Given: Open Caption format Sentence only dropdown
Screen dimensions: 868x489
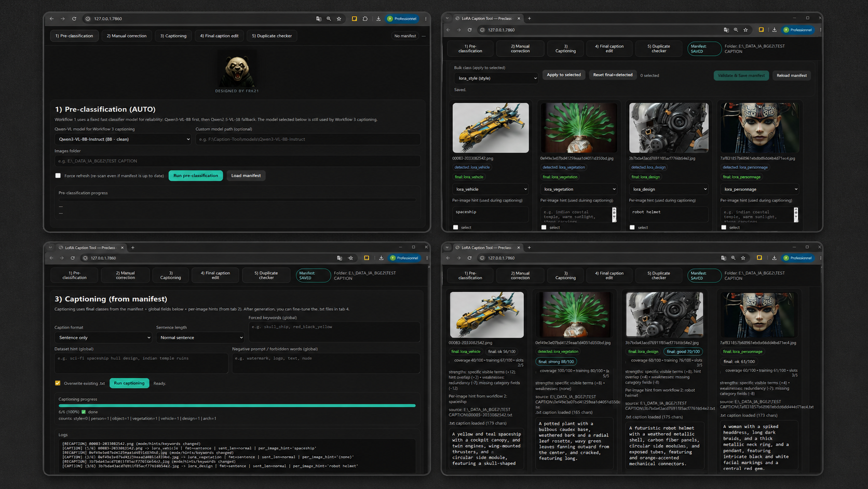Looking at the screenshot, I should click(x=103, y=338).
